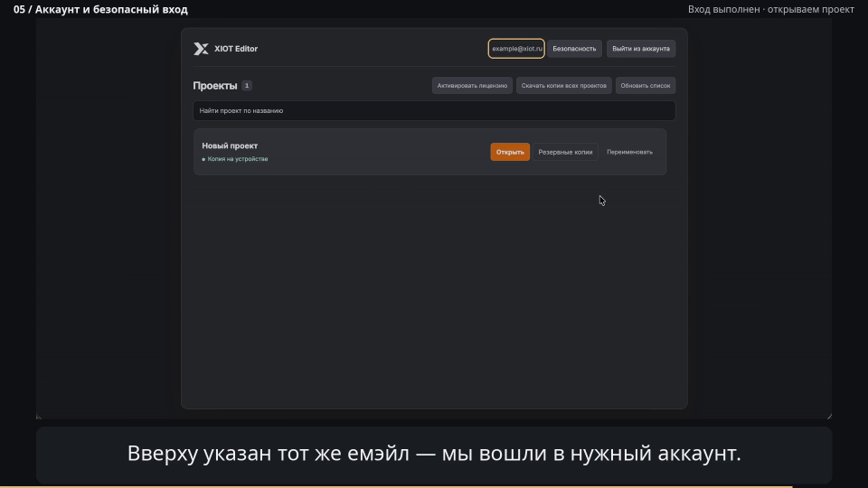Click the Копия на устройстве status label

coord(235,159)
